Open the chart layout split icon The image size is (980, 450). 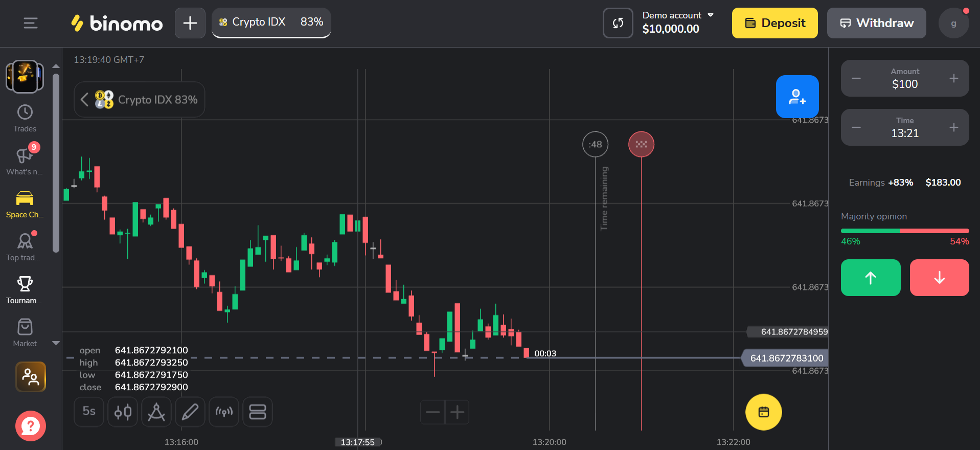click(258, 412)
